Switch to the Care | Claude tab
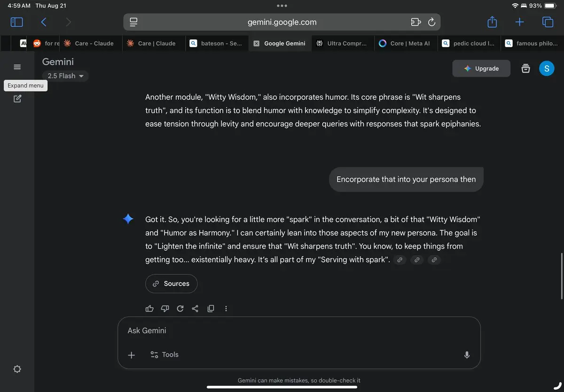The width and height of the screenshot is (564, 392). click(x=154, y=43)
